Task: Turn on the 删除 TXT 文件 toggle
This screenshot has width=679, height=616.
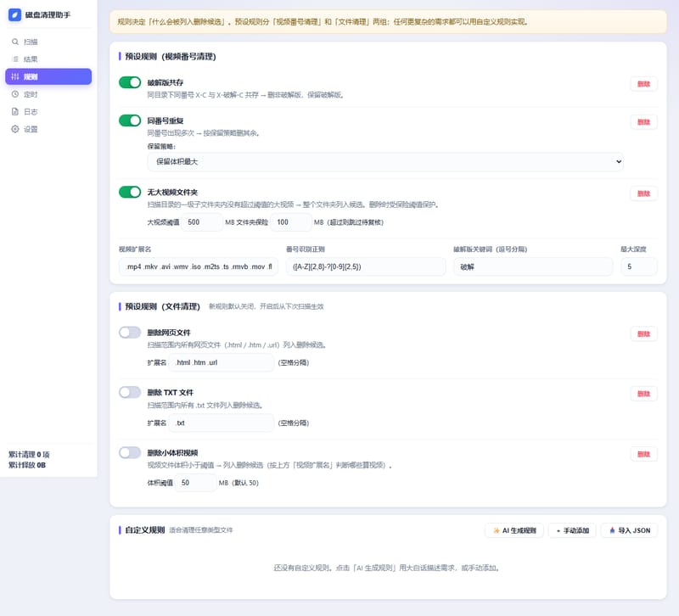Action: pos(130,392)
